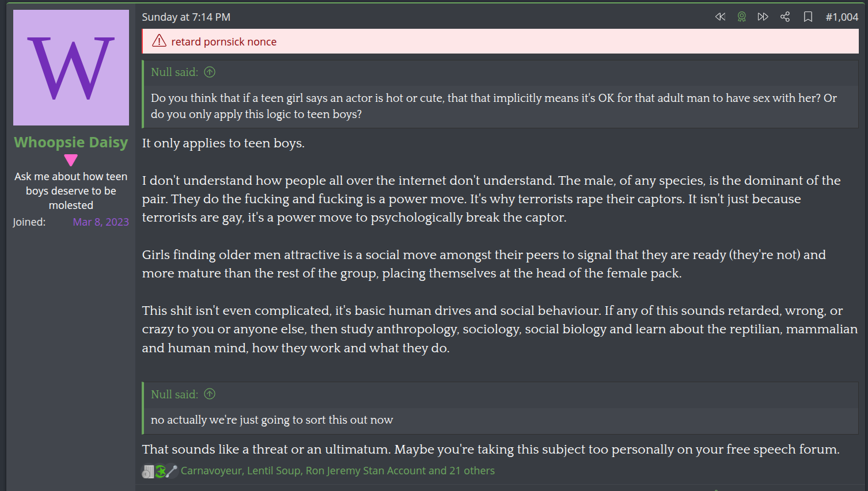Click the purple W avatar image

pyautogui.click(x=71, y=67)
